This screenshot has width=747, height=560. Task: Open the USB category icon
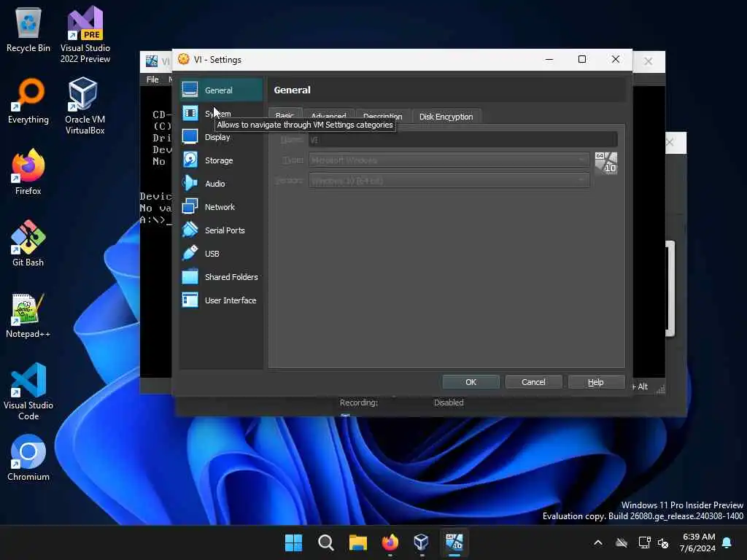(x=190, y=253)
